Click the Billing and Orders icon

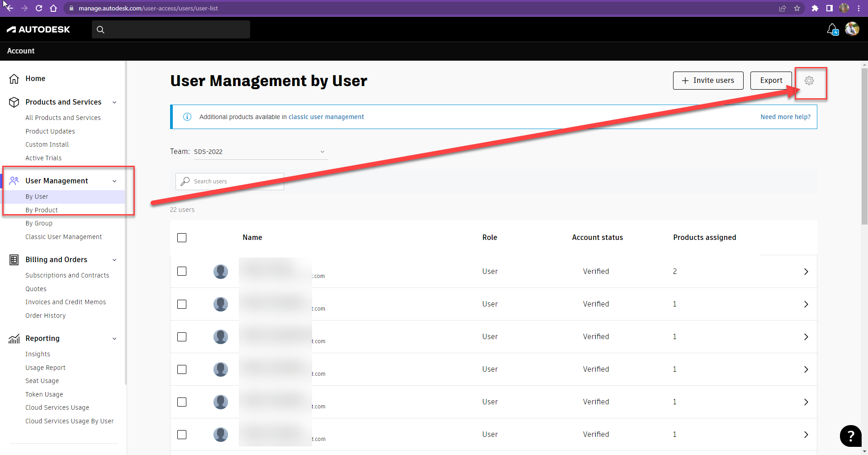click(14, 260)
